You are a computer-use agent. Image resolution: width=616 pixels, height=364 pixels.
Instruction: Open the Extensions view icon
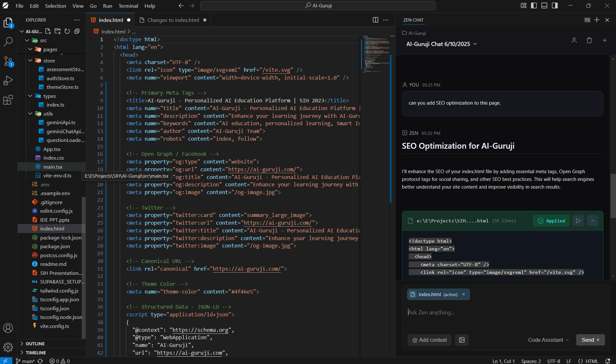(x=8, y=100)
